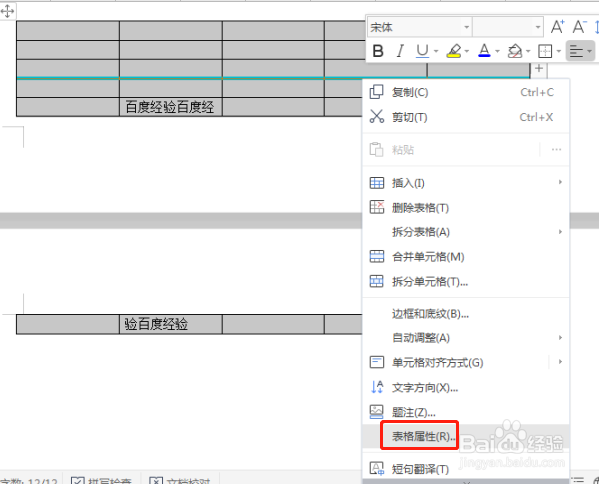Increase font size with A+ icon
This screenshot has height=484, width=599.
pos(557,27)
